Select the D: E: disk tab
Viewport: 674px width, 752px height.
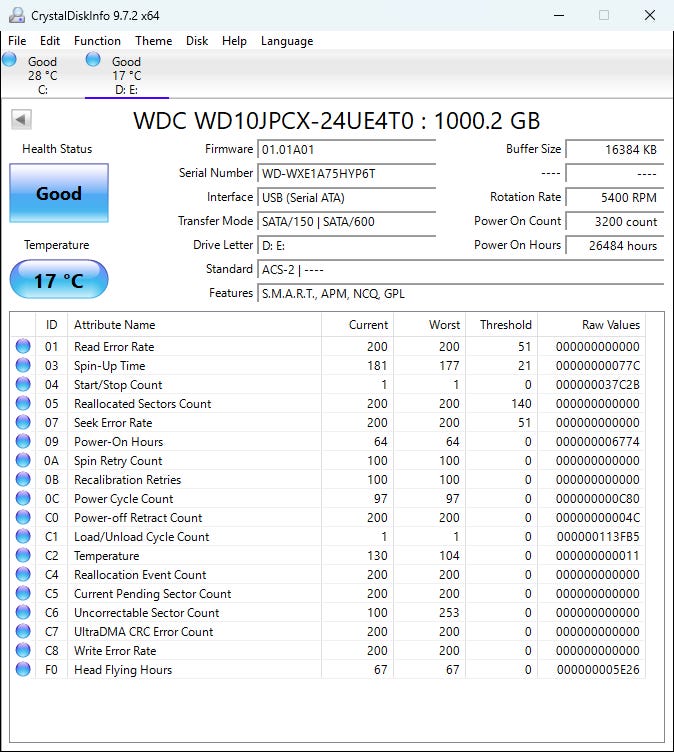(126, 75)
